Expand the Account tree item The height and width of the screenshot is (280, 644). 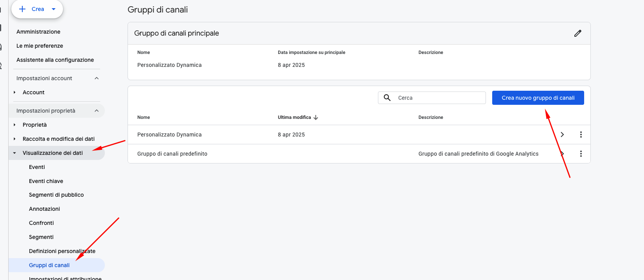(14, 92)
